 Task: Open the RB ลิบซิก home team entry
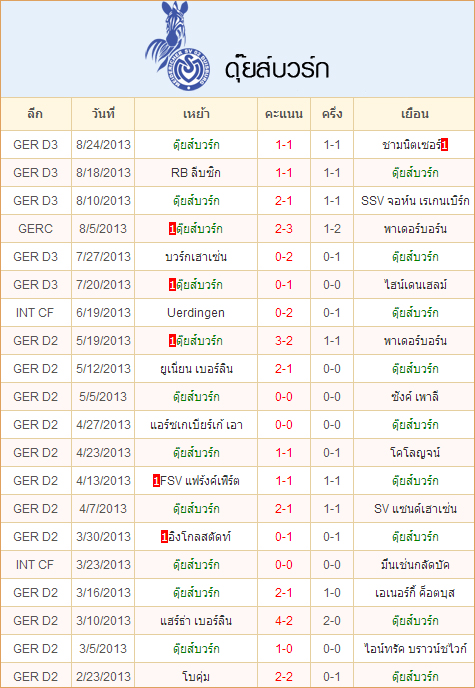pos(196,173)
